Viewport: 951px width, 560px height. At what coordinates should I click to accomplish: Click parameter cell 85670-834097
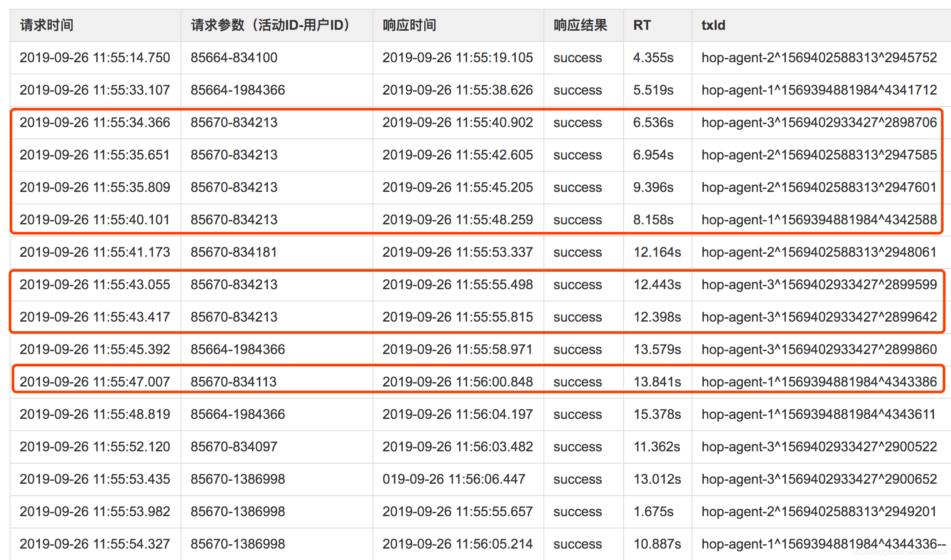point(234,447)
